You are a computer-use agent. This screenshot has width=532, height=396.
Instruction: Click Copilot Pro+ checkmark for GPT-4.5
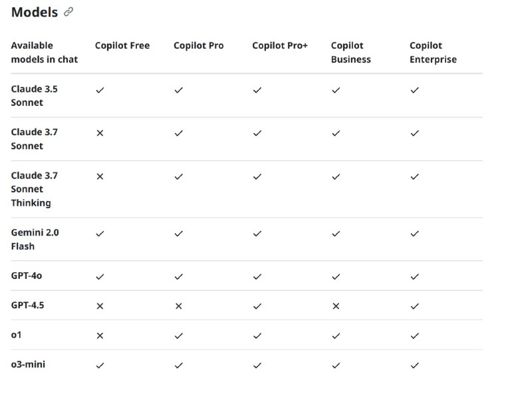(257, 306)
